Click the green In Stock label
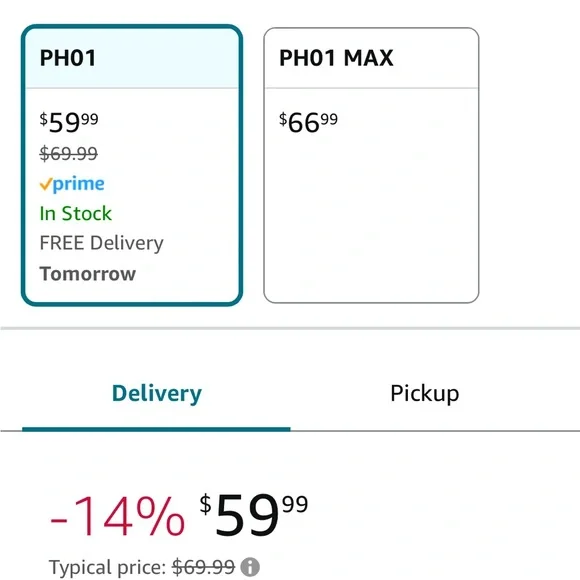Viewport: 580px width, 580px height. 75,213
